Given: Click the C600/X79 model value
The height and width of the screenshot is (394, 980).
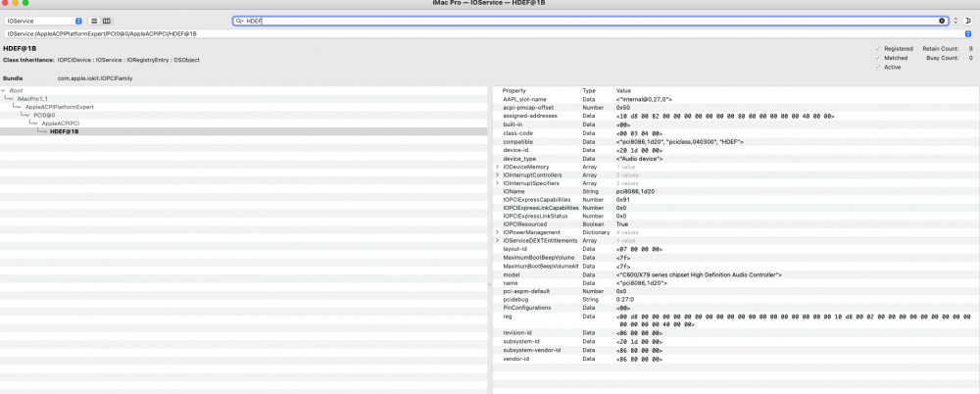Looking at the screenshot, I should click(x=700, y=275).
